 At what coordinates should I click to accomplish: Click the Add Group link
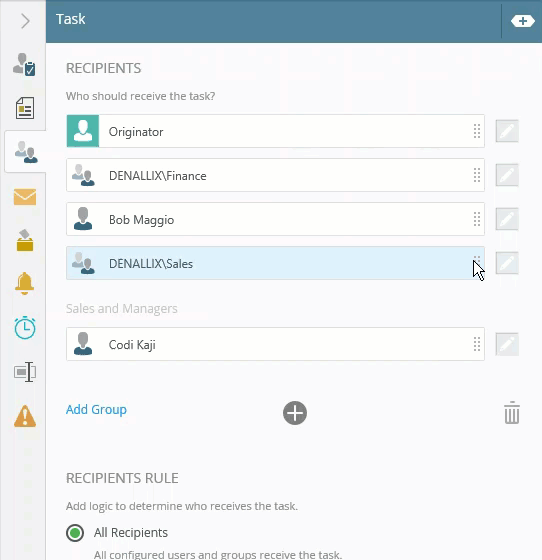96,409
